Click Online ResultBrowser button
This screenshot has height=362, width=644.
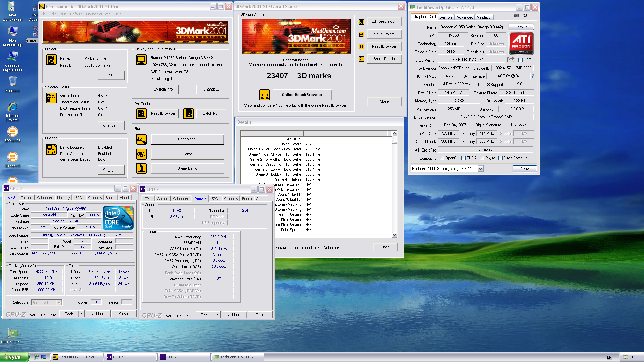302,95
